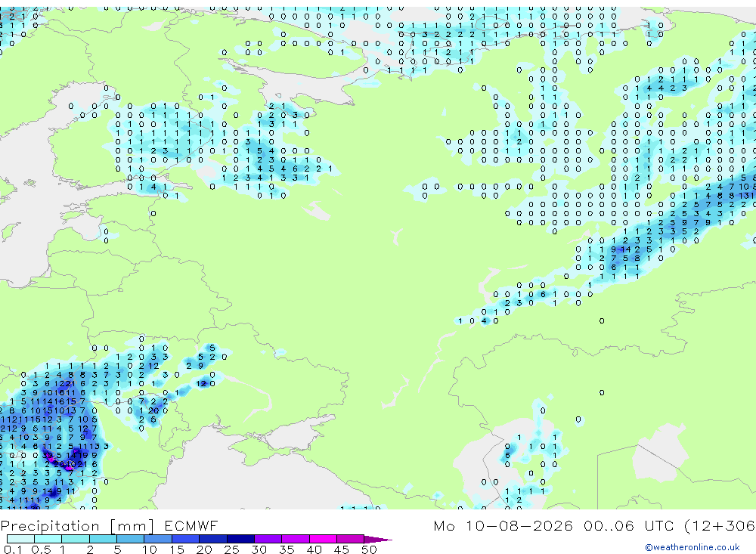
Task: Select the legend label '40'
Action: pos(314,549)
